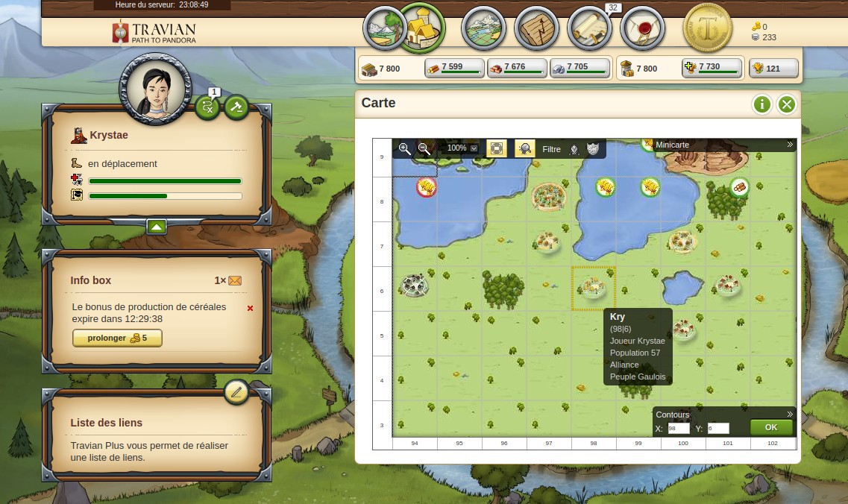The height and width of the screenshot is (504, 848).
Task: Click the reports count badge 32
Action: tap(613, 7)
